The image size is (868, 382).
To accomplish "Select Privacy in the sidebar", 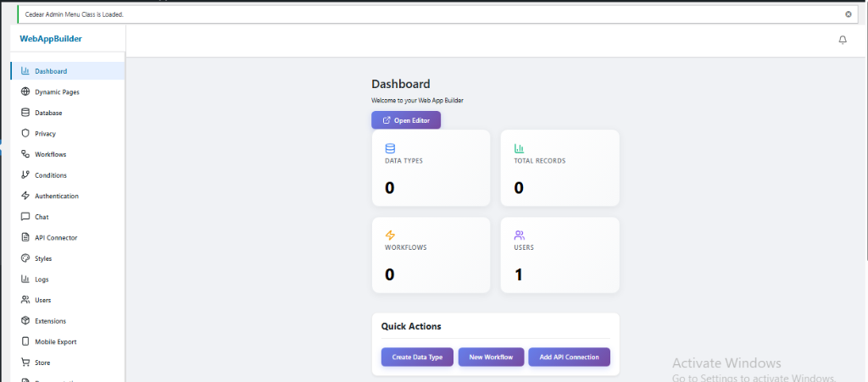I will [x=67, y=133].
